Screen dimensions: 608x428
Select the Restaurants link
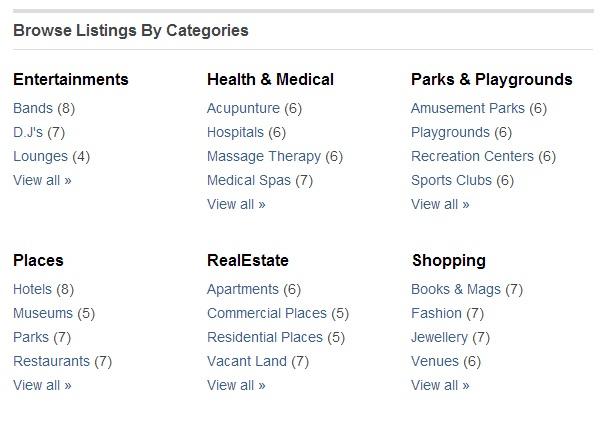point(51,361)
